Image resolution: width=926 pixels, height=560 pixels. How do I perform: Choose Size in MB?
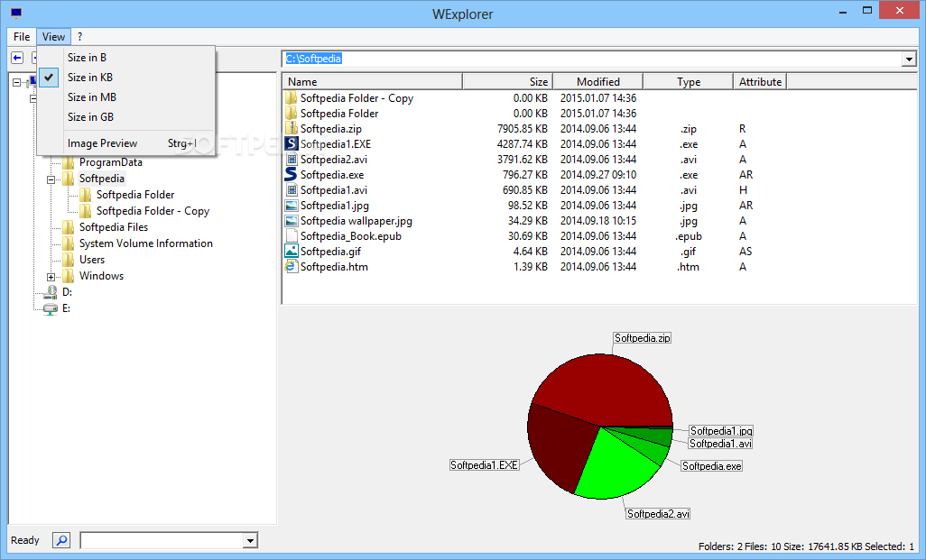(x=125, y=97)
